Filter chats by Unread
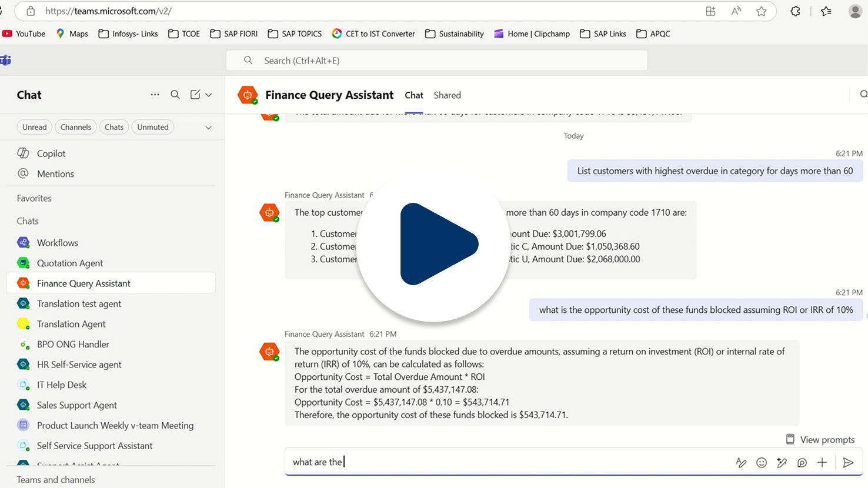Viewport: 868px width, 488px height. point(34,127)
